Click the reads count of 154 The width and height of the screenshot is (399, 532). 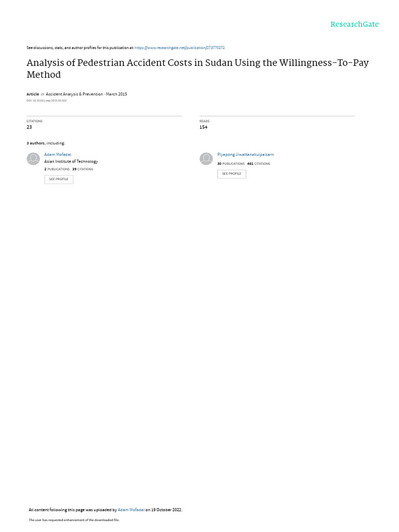[203, 127]
